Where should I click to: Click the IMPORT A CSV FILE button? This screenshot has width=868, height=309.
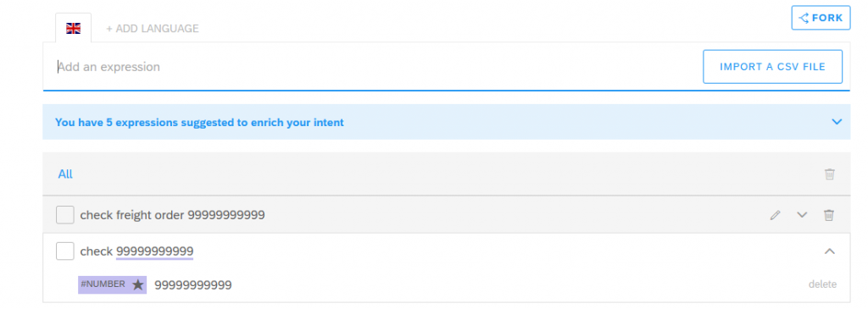pos(773,67)
